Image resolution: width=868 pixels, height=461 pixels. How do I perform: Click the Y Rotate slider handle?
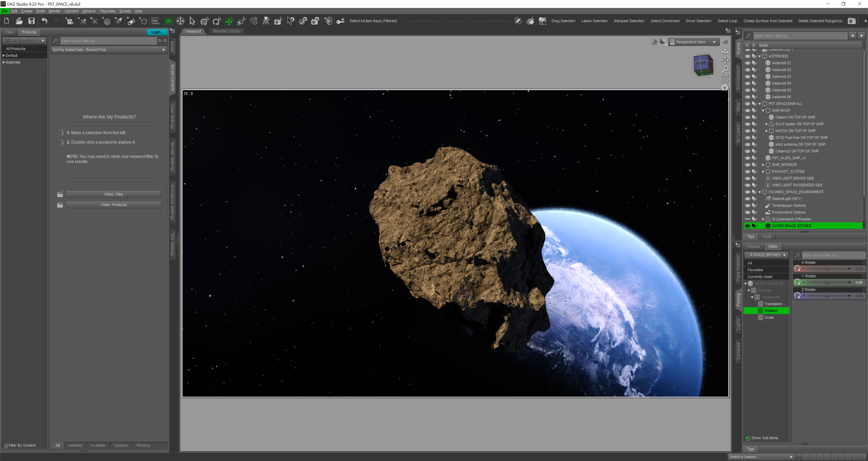(x=827, y=282)
